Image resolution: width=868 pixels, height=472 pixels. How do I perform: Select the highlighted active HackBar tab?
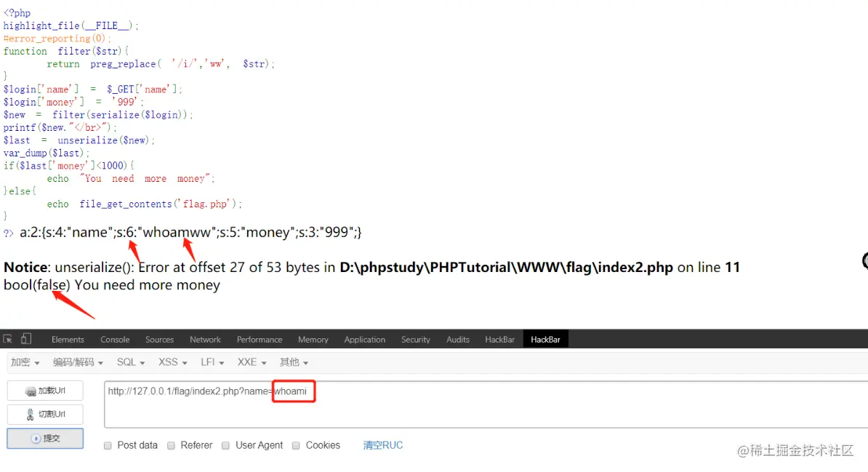pos(545,340)
